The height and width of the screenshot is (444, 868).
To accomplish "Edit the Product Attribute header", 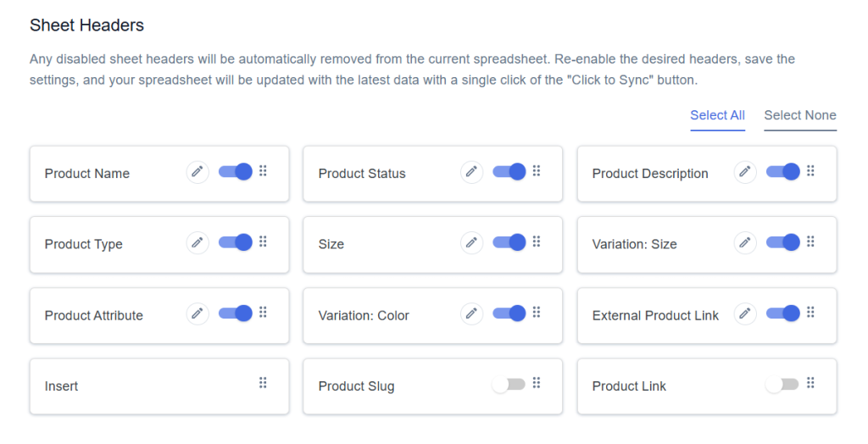I will pyautogui.click(x=198, y=314).
